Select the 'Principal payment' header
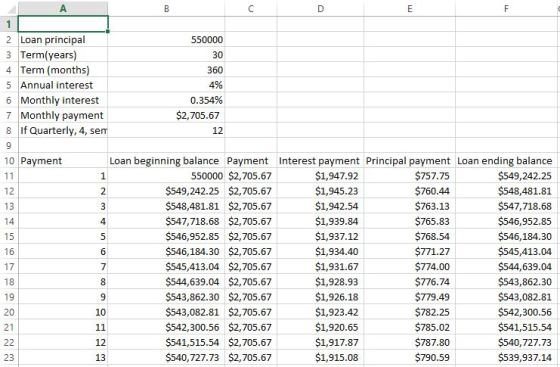Image resolution: width=560 pixels, height=367 pixels. pyautogui.click(x=410, y=161)
